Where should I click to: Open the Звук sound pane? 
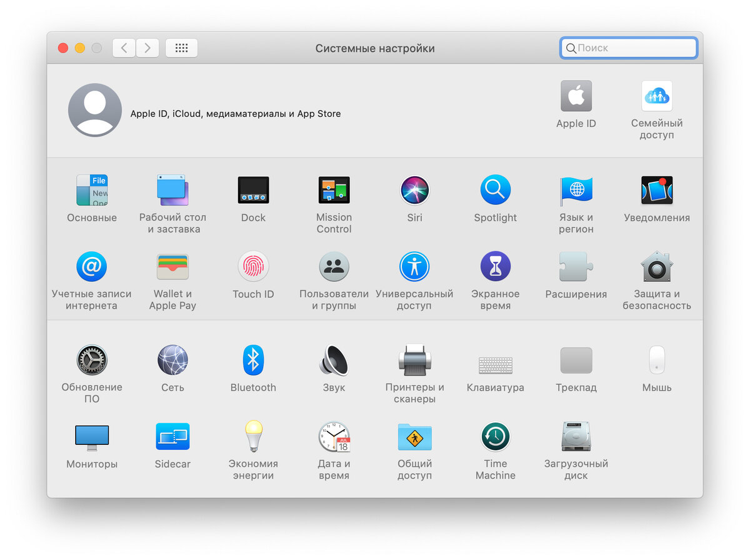[x=334, y=360]
